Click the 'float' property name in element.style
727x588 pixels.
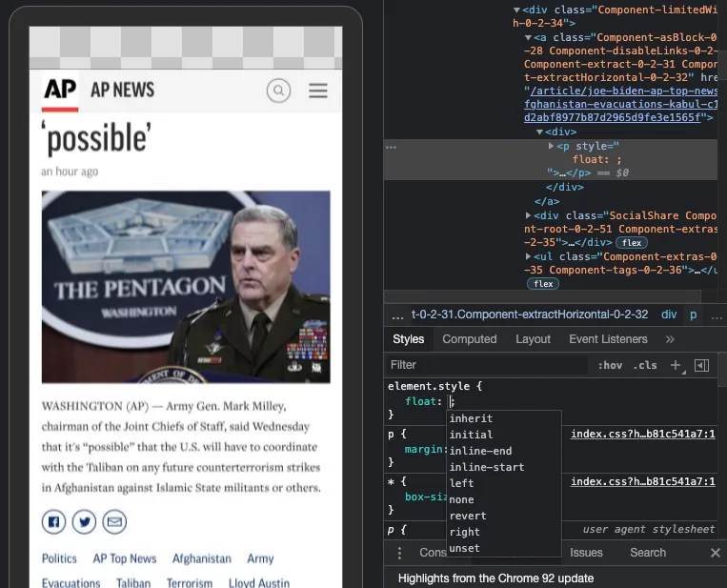[420, 402]
